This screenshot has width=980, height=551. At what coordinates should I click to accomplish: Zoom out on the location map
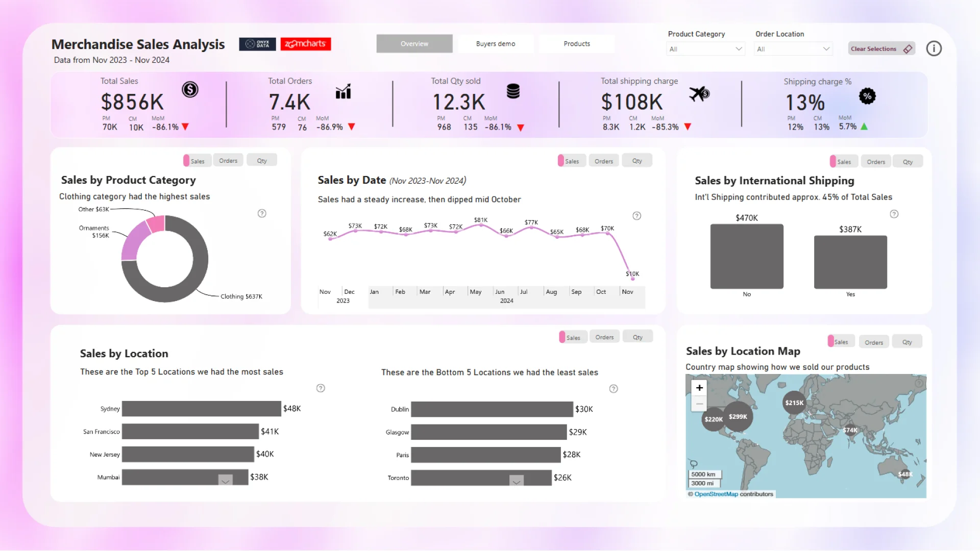tap(699, 404)
